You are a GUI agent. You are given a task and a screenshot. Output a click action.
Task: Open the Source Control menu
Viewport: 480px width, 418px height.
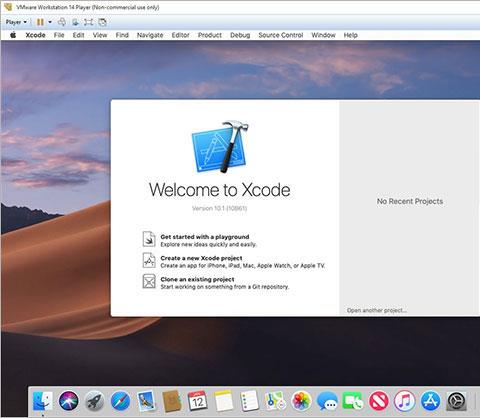pyautogui.click(x=281, y=35)
